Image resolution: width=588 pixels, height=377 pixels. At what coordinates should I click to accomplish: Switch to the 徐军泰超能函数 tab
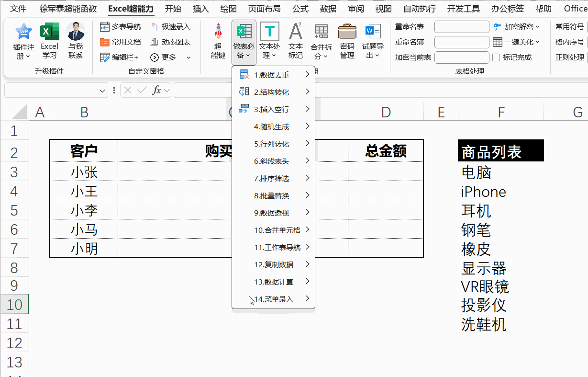[x=68, y=9]
